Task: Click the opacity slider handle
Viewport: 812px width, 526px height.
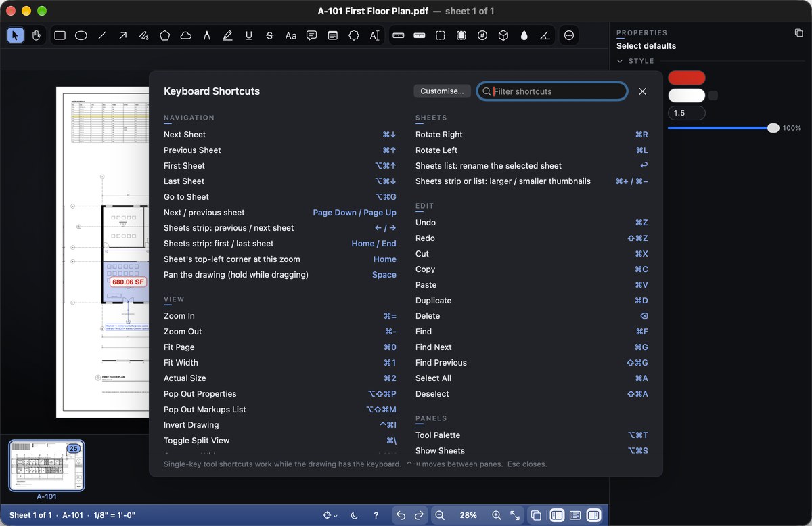Action: pos(773,128)
